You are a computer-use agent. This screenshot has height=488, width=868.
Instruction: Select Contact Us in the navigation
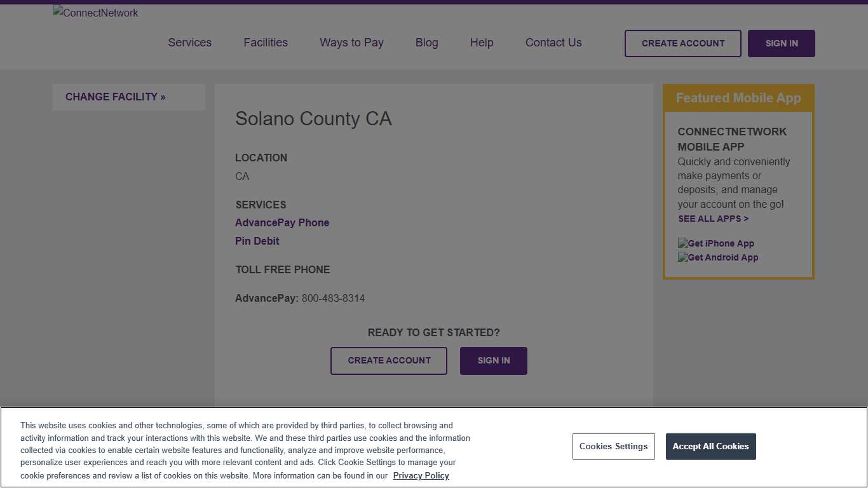click(553, 43)
